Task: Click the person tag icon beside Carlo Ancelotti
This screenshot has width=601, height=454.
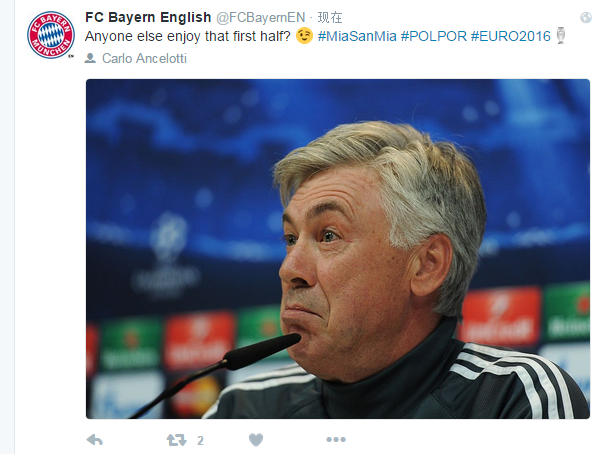Action: 90,58
